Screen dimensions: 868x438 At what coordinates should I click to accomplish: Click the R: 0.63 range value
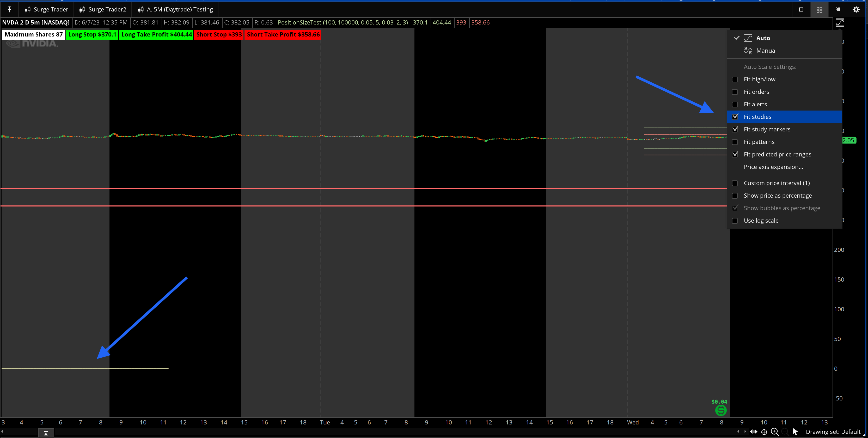pyautogui.click(x=264, y=23)
